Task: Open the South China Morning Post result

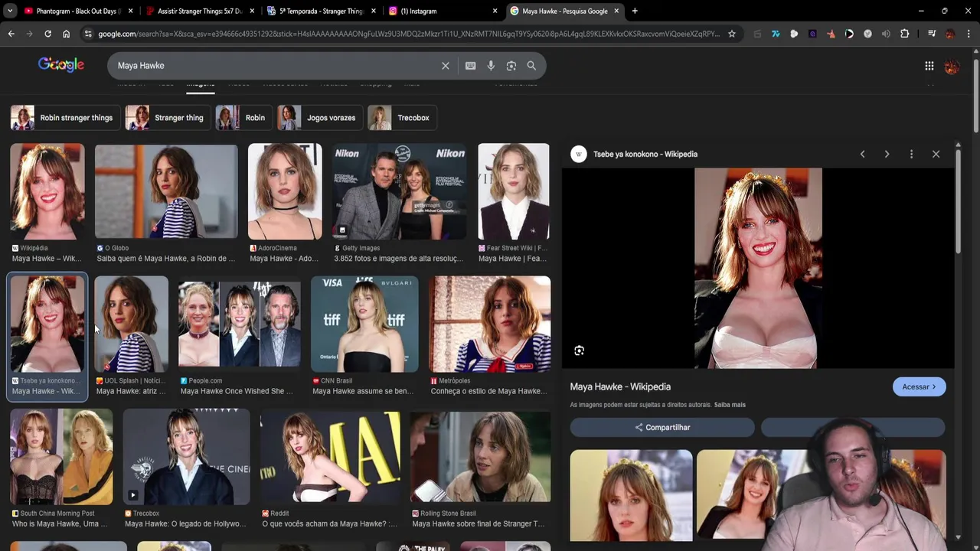Action: click(x=61, y=456)
